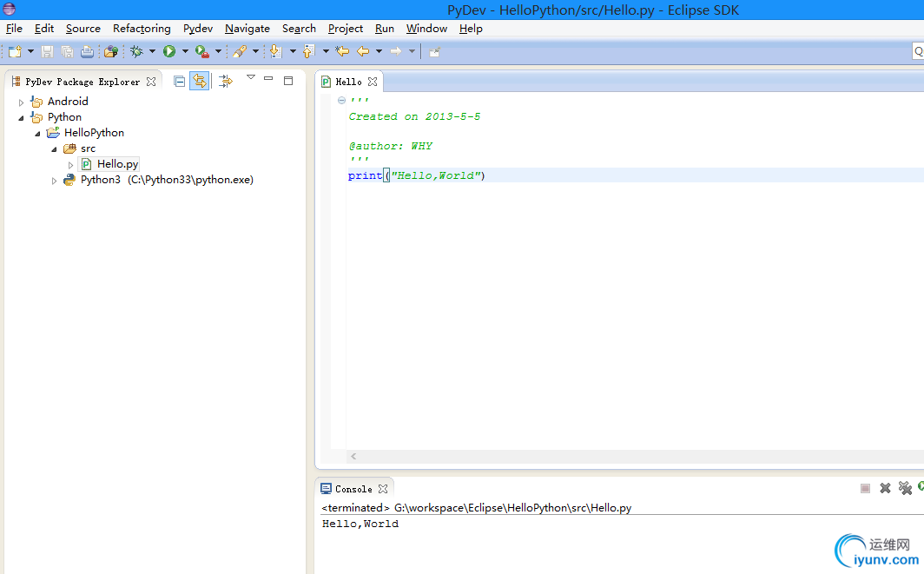924x574 pixels.
Task: Open the Run button dropdown arrow
Action: (x=185, y=52)
